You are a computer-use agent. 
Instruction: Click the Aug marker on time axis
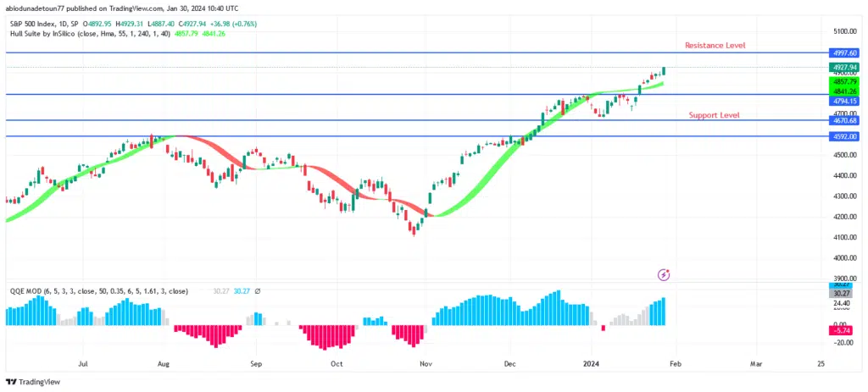tap(164, 363)
